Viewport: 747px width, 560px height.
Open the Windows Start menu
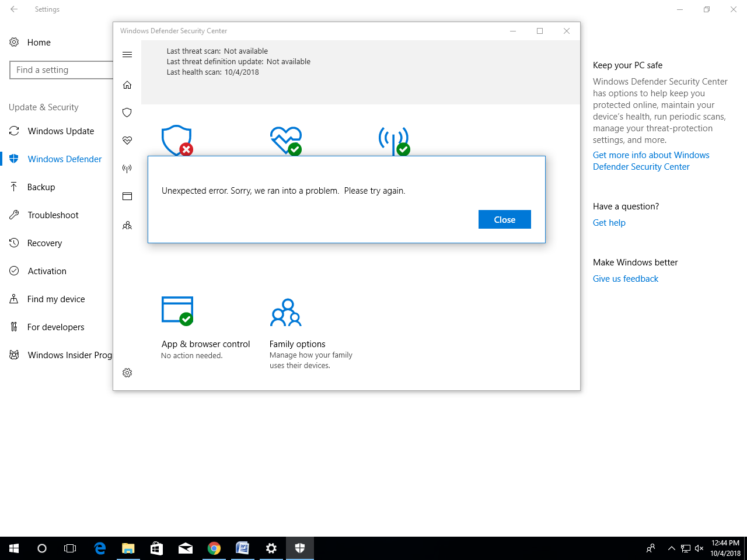click(14, 548)
